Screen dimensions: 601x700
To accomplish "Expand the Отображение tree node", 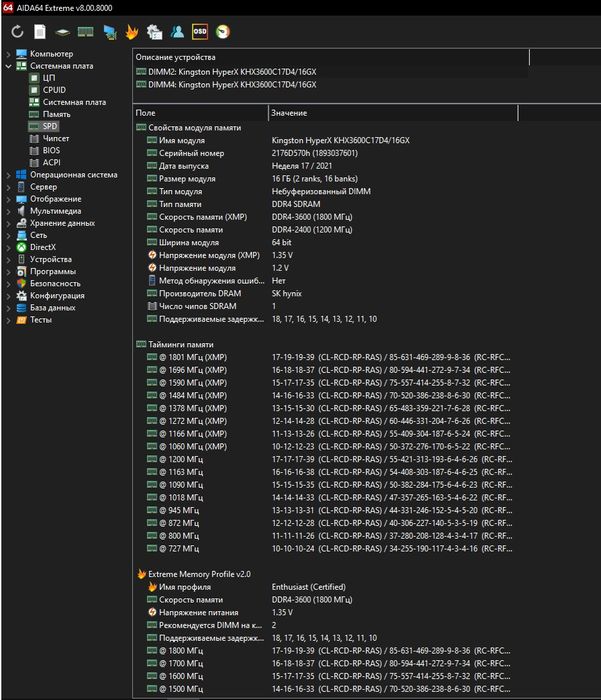I will (x=8, y=199).
